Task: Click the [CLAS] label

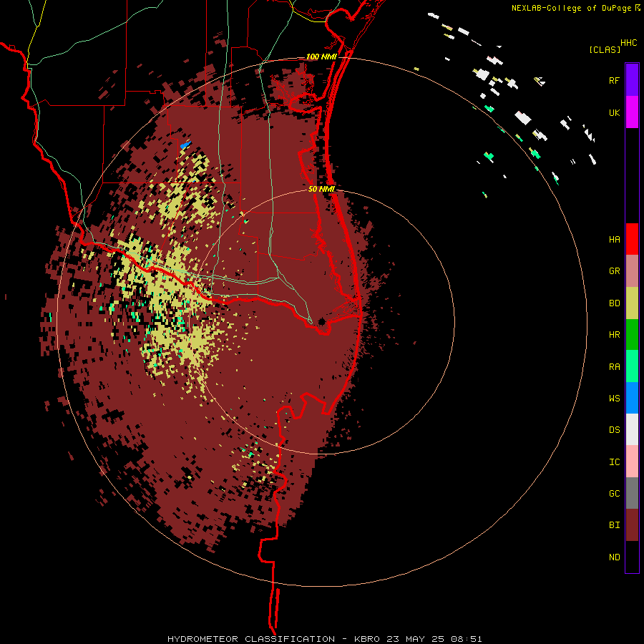Action: point(605,49)
